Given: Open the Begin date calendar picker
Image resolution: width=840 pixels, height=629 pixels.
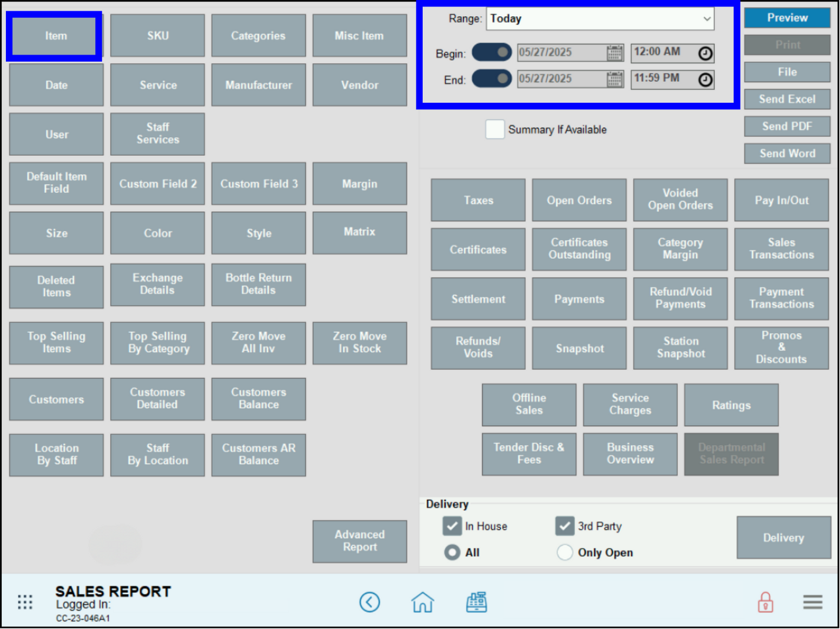Looking at the screenshot, I should [615, 53].
